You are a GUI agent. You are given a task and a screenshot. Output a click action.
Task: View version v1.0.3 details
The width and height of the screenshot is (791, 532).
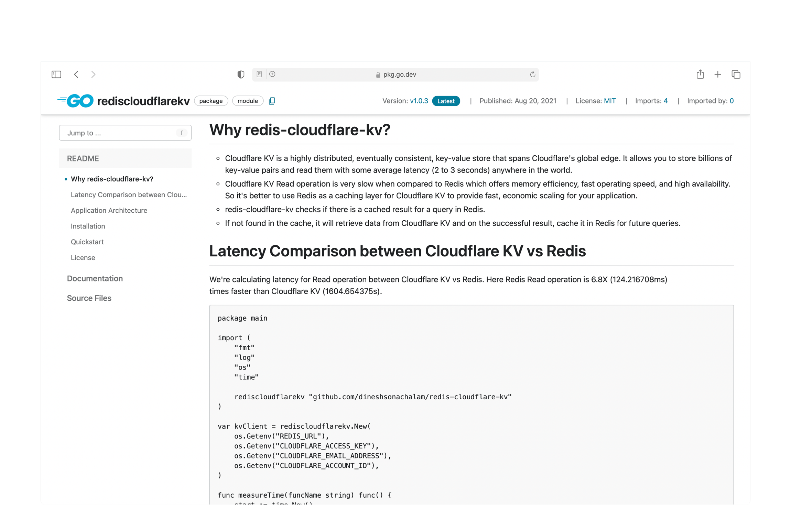coord(419,101)
